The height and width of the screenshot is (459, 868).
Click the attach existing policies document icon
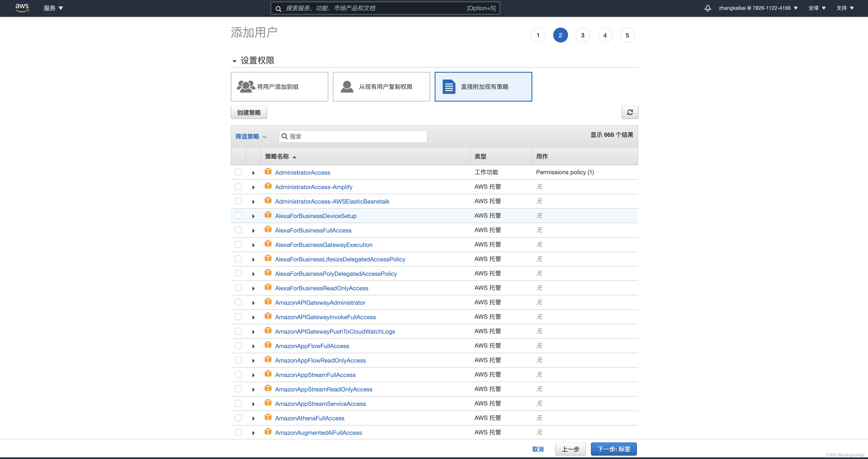click(x=449, y=87)
